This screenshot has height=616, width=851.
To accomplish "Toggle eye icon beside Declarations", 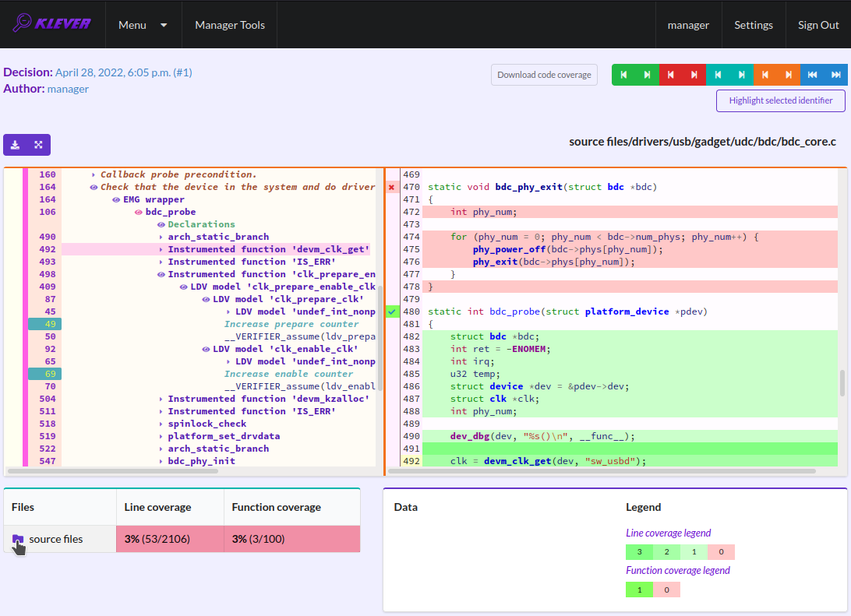I will click(x=161, y=224).
